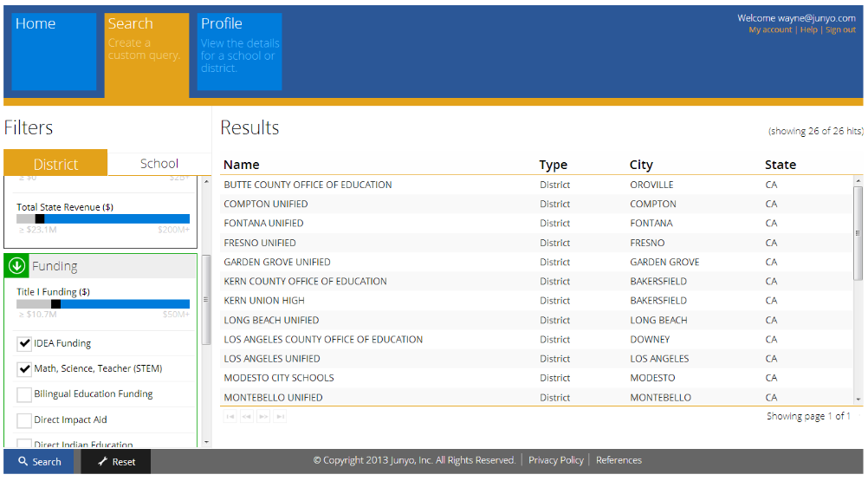This screenshot has height=481, width=868.
Task: Open the References link
Action: tap(619, 460)
